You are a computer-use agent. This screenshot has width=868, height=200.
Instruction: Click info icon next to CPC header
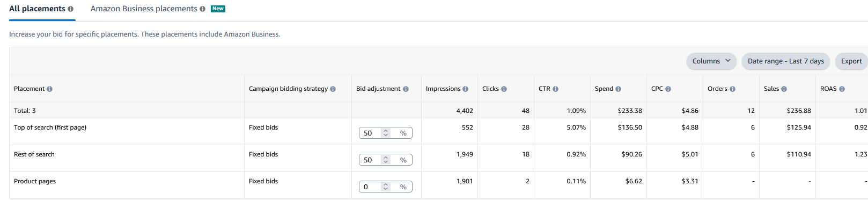click(x=668, y=89)
